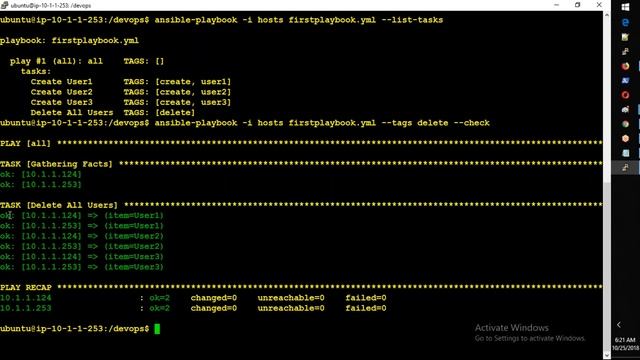Restore down the PuTTY terminal window

tap(578, 5)
